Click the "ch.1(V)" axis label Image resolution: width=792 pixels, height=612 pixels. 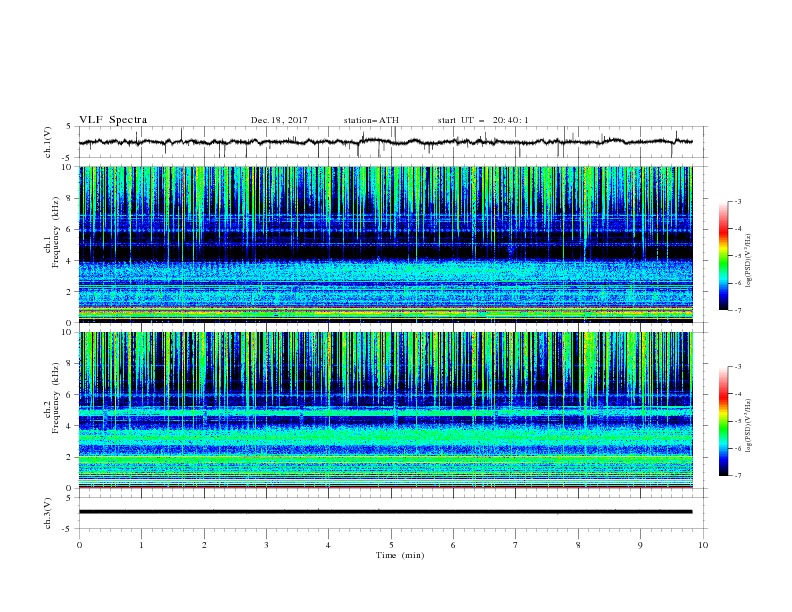pyautogui.click(x=48, y=142)
